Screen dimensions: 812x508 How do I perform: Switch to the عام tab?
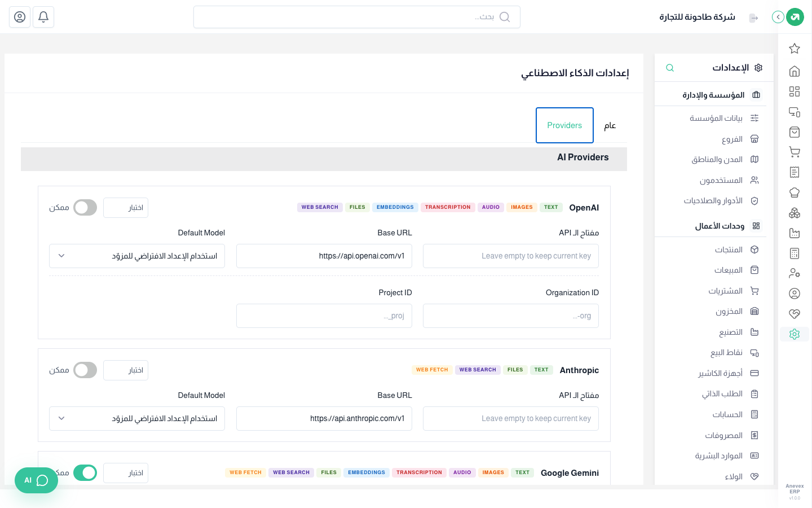tap(610, 125)
